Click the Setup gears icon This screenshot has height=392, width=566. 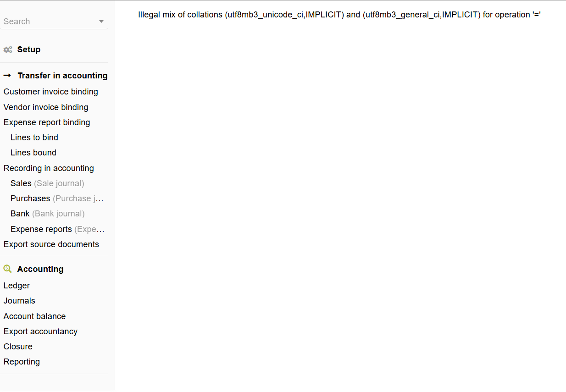point(8,50)
